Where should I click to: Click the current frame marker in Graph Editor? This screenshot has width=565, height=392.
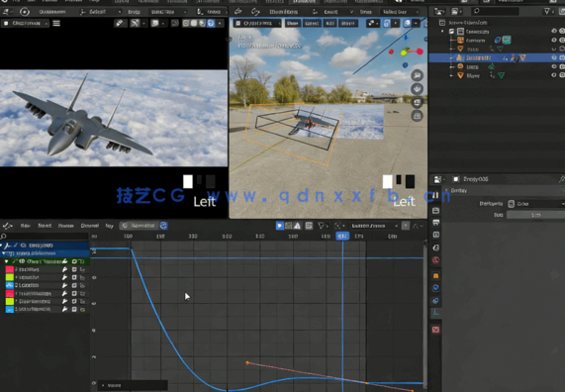(342, 237)
